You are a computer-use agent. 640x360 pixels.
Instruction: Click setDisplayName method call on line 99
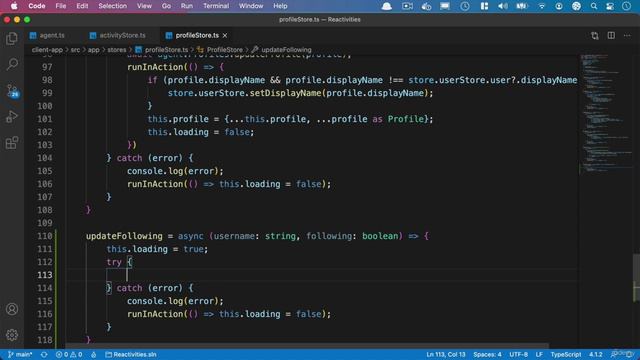coord(285,93)
